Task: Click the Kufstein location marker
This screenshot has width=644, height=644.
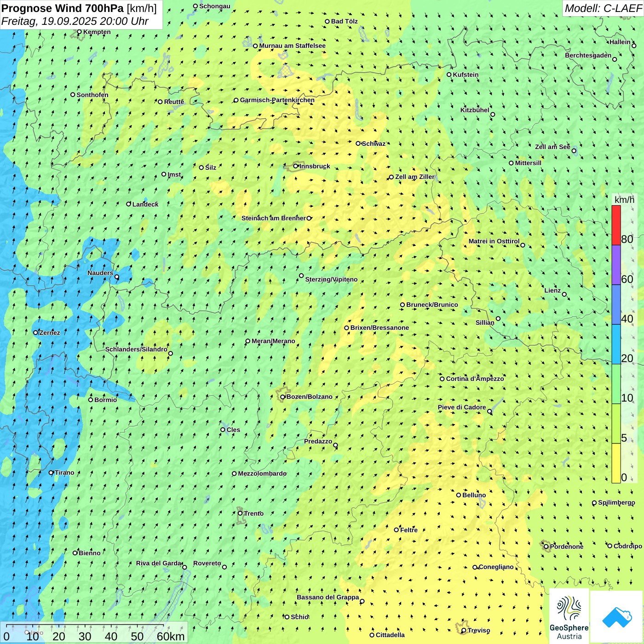Action: 449,75
